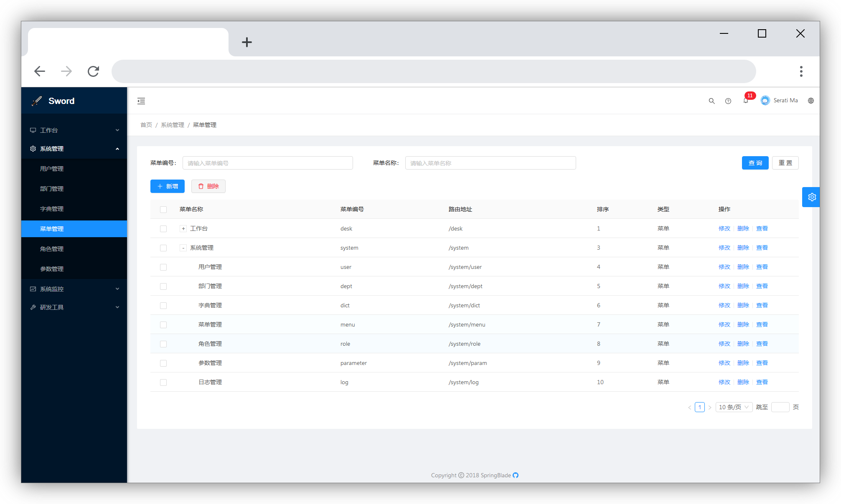Open the 10 条/页 page size dropdown

[x=734, y=407]
